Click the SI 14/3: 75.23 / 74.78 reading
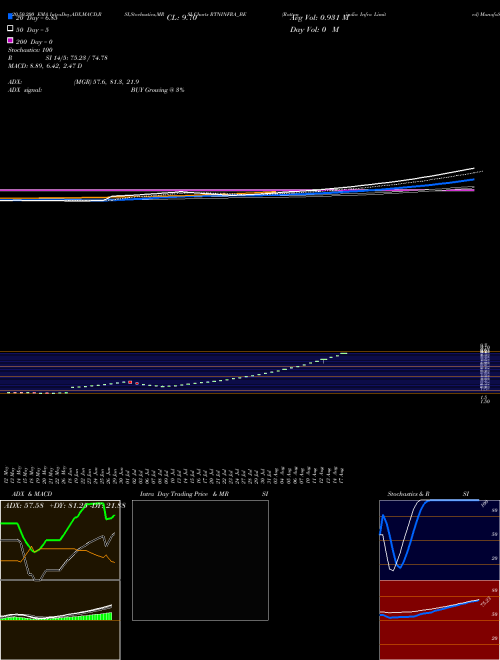 (x=76, y=58)
